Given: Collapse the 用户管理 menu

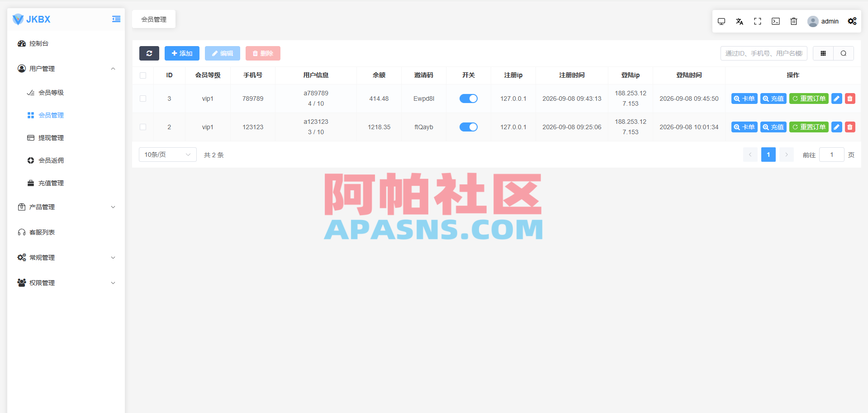Looking at the screenshot, I should coord(66,69).
